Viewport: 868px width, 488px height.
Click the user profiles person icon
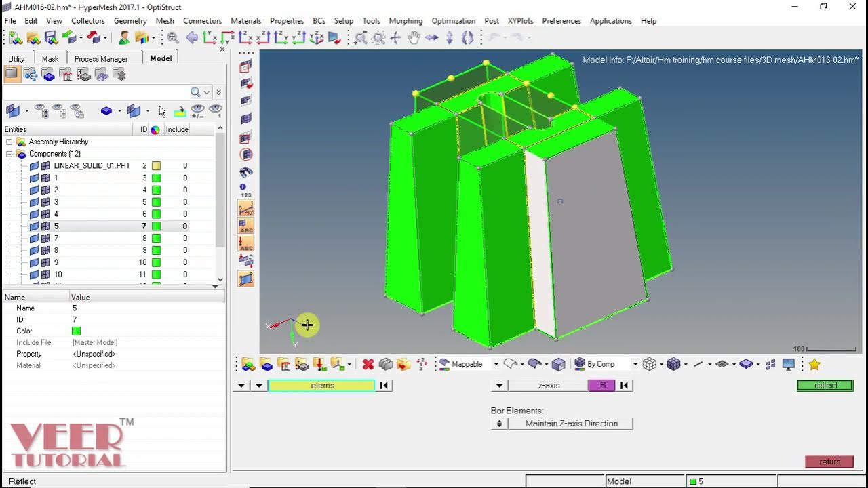124,37
